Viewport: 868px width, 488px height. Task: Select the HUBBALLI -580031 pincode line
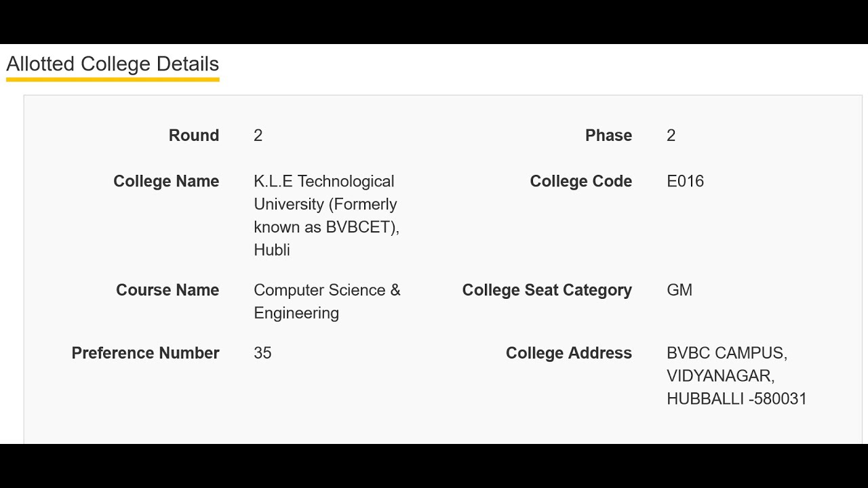pyautogui.click(x=737, y=399)
